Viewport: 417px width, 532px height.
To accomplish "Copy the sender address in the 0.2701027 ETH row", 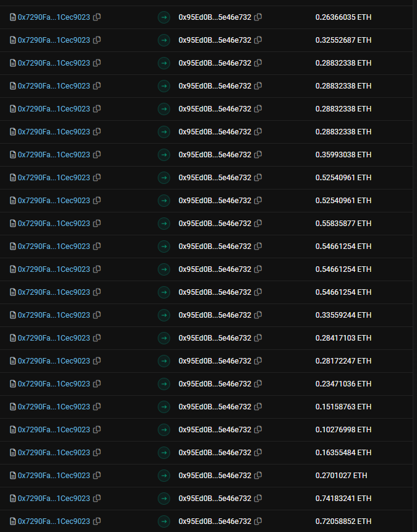I will pyautogui.click(x=97, y=476).
